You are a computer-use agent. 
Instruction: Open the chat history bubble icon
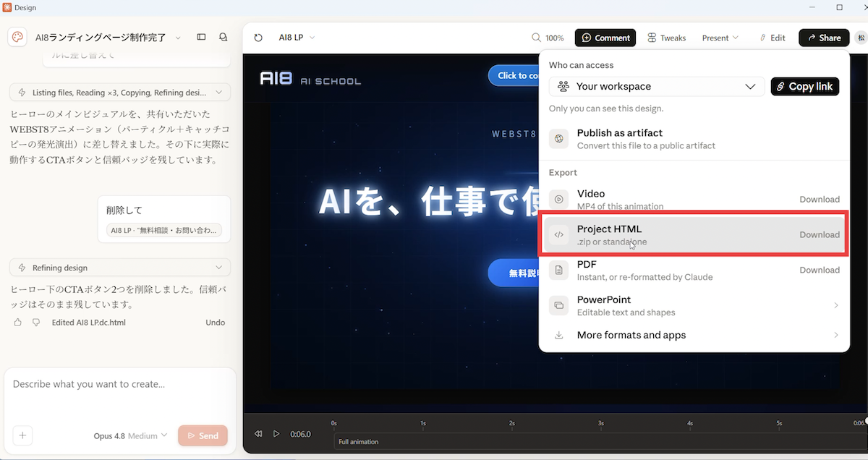point(223,37)
